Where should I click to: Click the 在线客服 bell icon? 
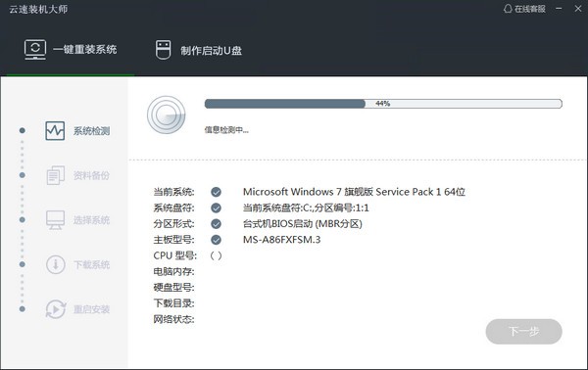point(508,9)
